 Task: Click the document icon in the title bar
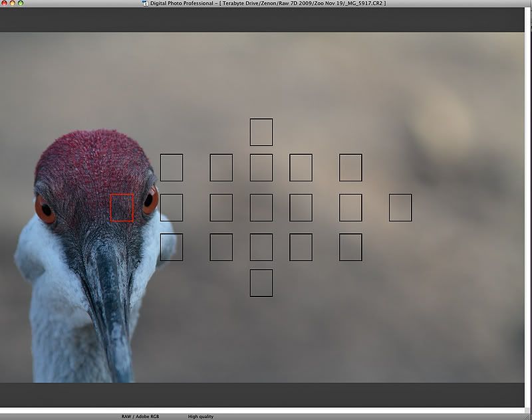click(x=145, y=3)
